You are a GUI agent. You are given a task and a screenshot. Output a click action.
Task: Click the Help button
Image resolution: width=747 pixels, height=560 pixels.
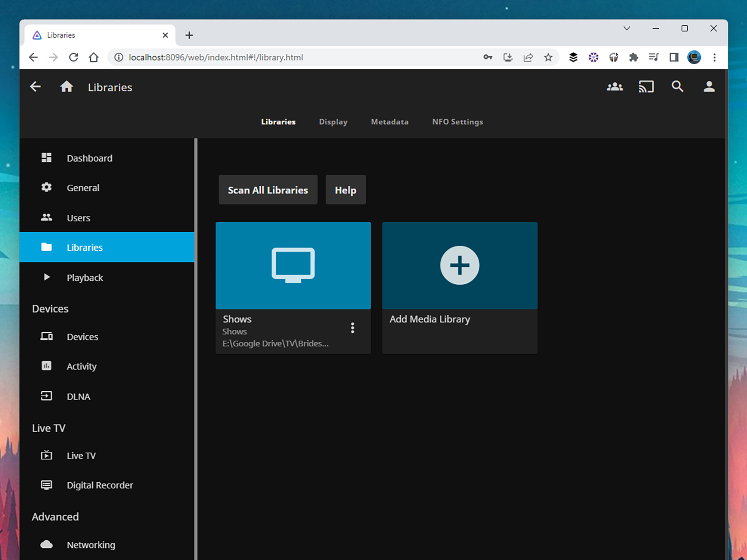(345, 190)
